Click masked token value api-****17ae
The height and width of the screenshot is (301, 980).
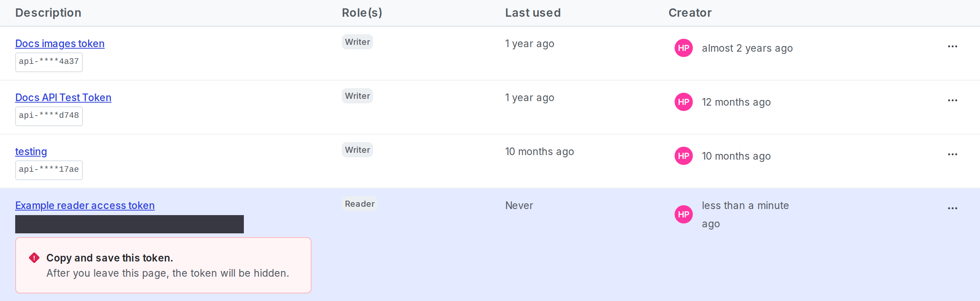49,170
